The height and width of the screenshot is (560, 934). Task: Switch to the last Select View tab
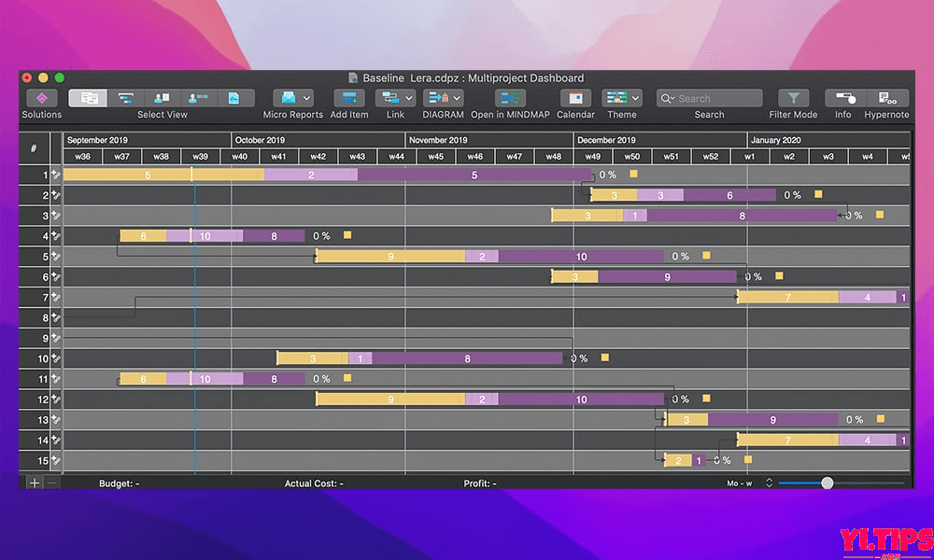[234, 98]
